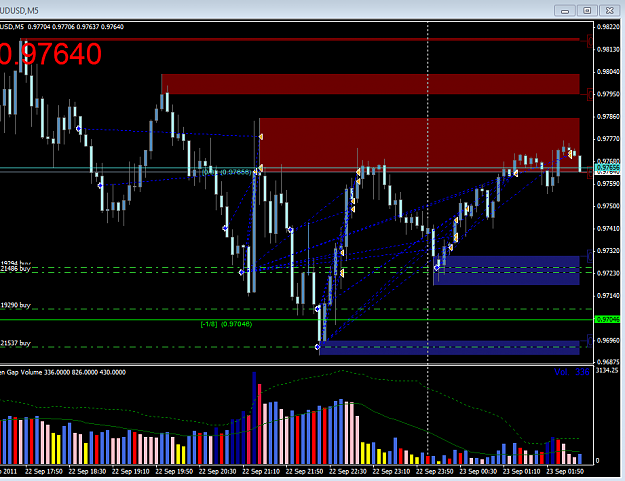Click price axis label 0.96875
625x481 pixels.
click(608, 362)
